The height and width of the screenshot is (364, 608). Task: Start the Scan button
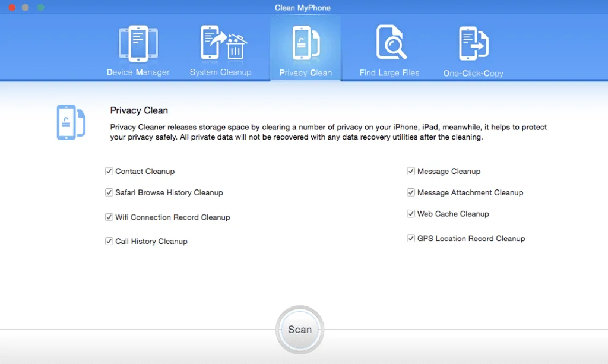pyautogui.click(x=300, y=330)
